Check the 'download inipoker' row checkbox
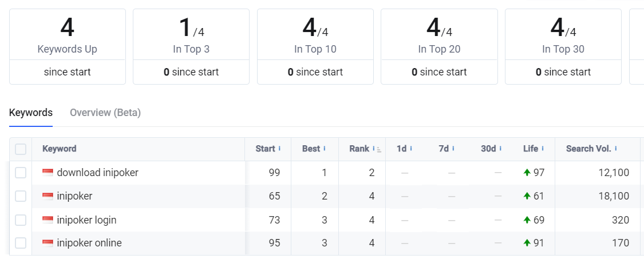The image size is (644, 259). 21,173
